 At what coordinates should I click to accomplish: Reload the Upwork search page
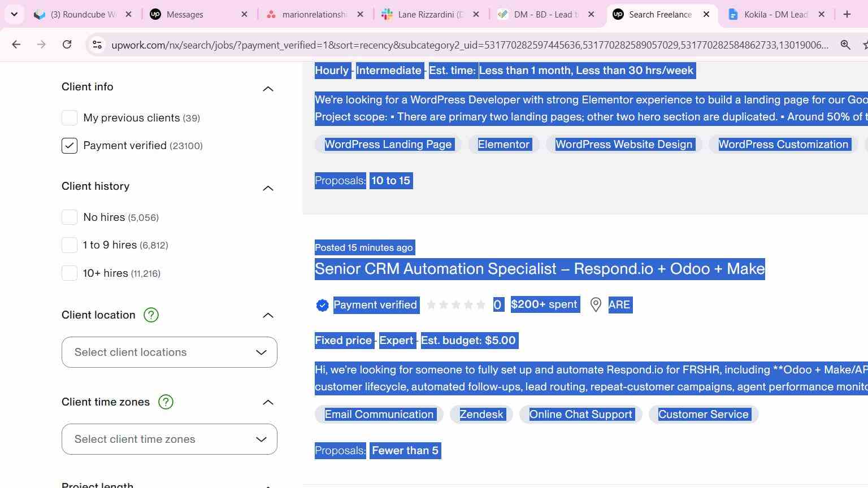(67, 45)
